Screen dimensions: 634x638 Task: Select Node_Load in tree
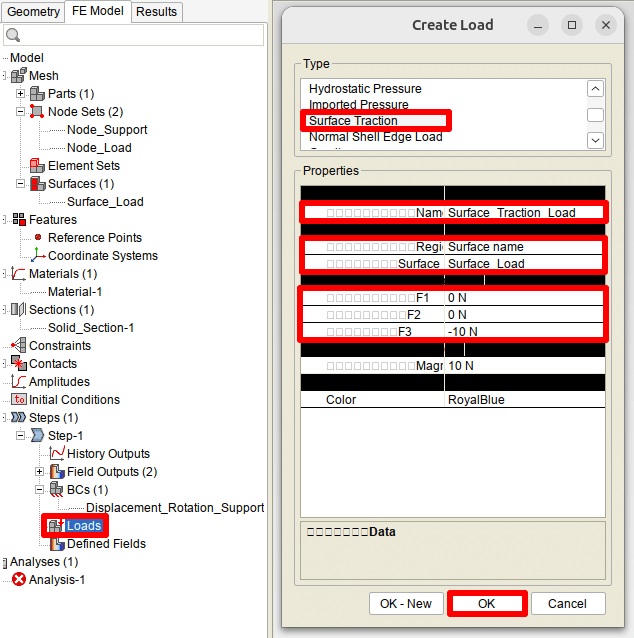click(99, 147)
